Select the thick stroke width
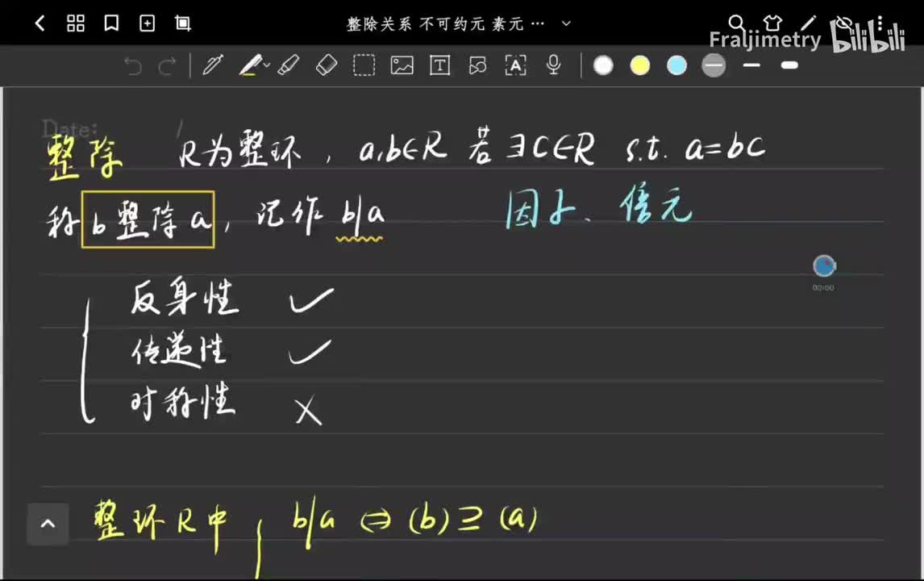This screenshot has width=924, height=581. (x=789, y=65)
